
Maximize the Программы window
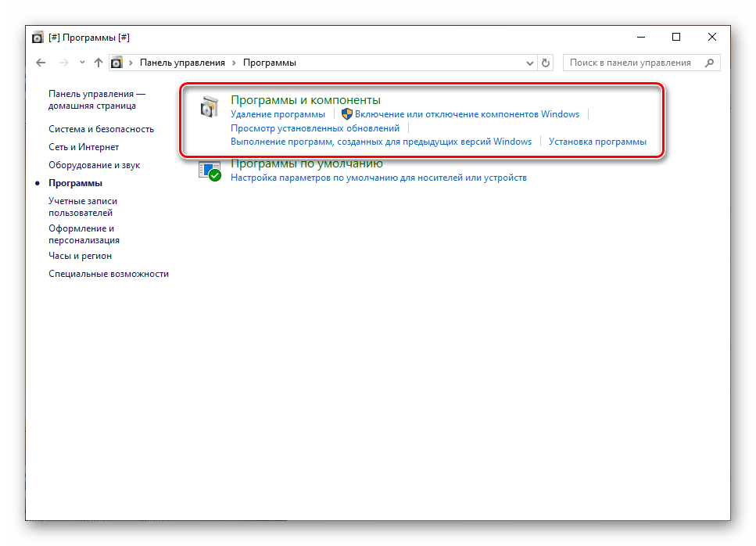[x=676, y=37]
